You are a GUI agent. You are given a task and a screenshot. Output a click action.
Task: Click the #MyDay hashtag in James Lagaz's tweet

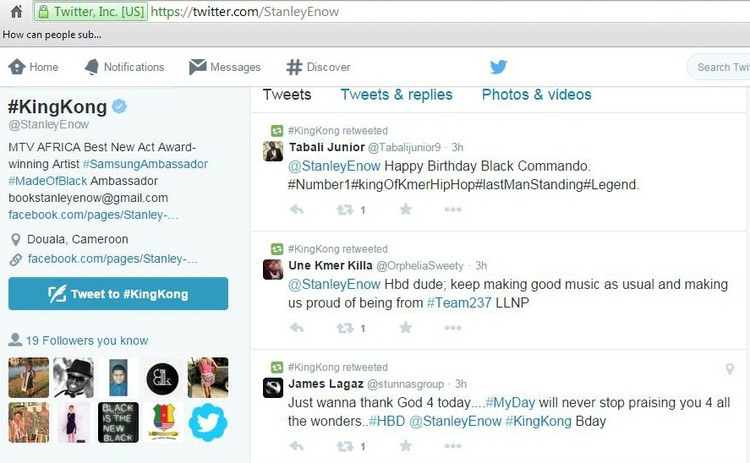510,402
